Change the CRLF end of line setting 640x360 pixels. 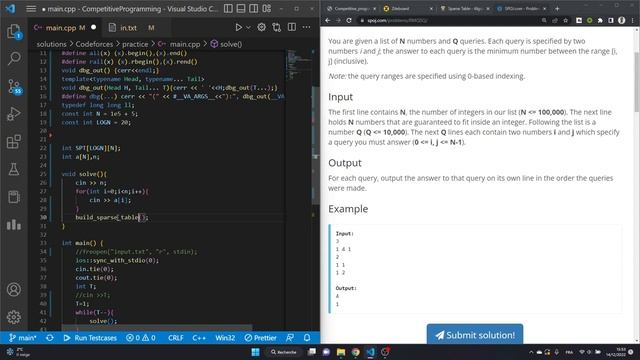coord(176,338)
